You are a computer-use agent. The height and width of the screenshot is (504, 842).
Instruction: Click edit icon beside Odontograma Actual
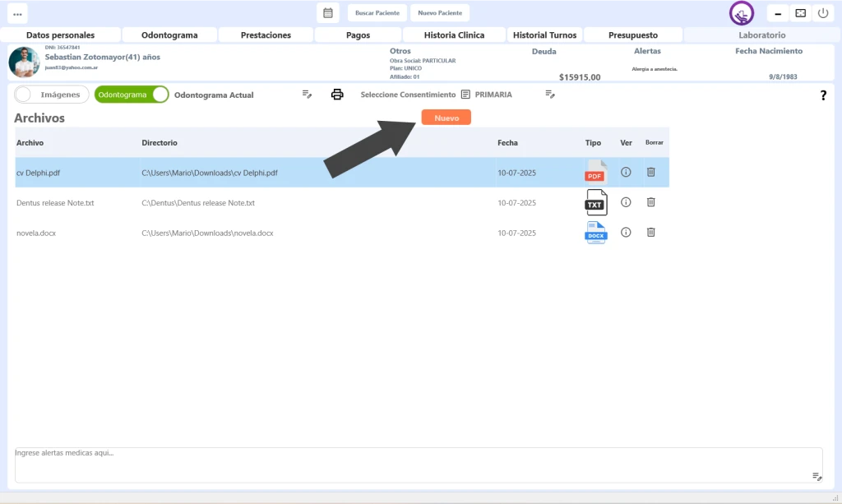pos(307,95)
